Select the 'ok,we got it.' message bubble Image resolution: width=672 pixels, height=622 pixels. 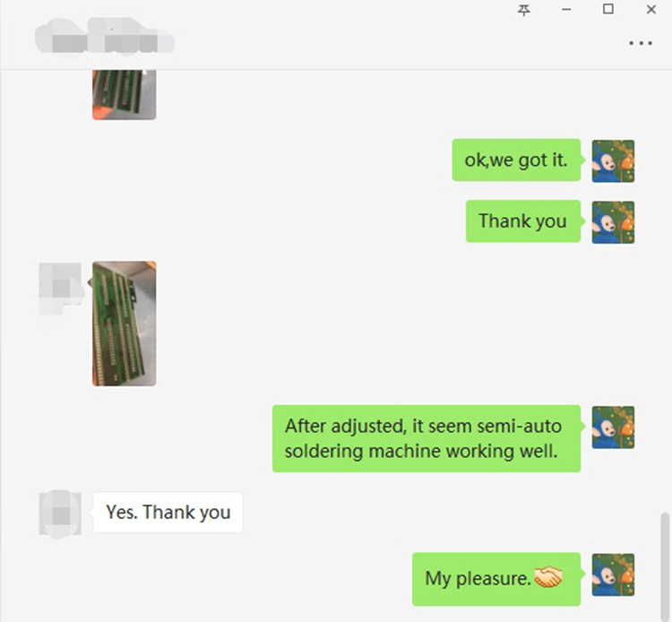click(x=516, y=160)
